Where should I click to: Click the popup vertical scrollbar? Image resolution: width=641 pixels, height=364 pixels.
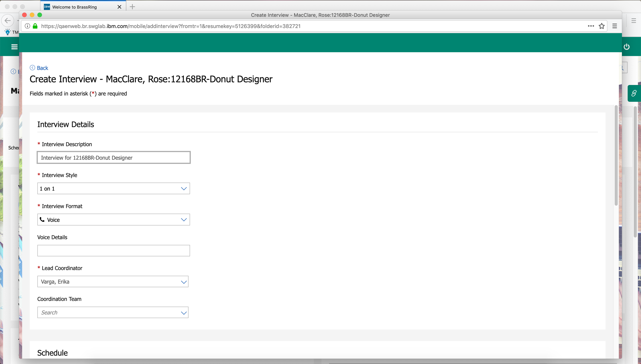click(616, 155)
